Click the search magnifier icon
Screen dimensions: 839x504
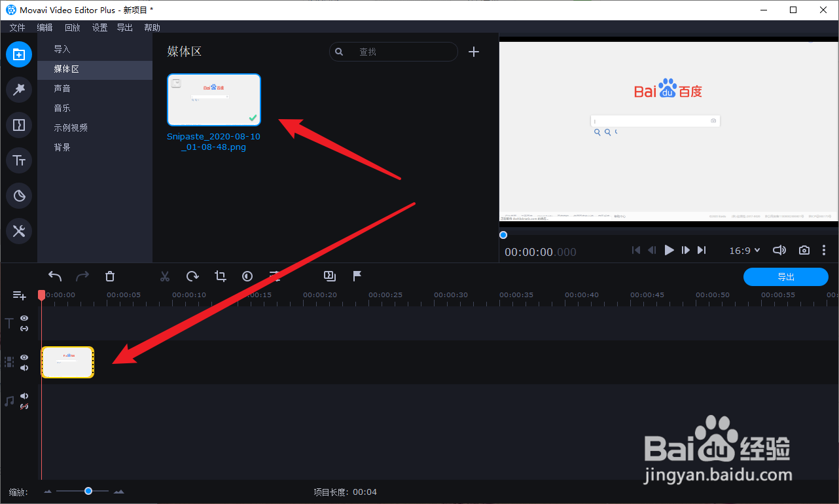pos(339,52)
